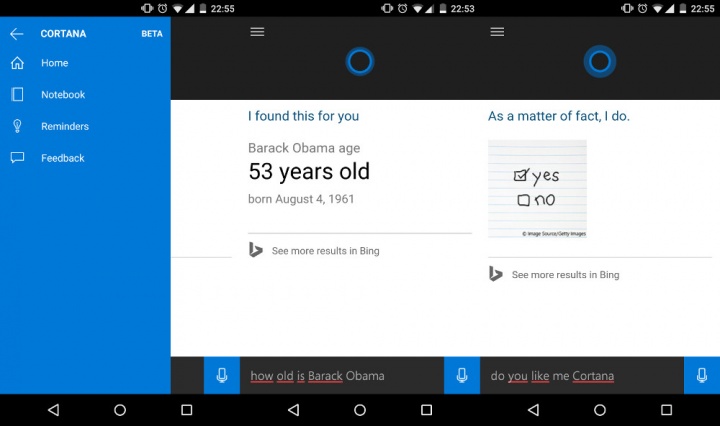Tap Android home button below Barack Obama screen
720x426 pixels.
coord(360,410)
